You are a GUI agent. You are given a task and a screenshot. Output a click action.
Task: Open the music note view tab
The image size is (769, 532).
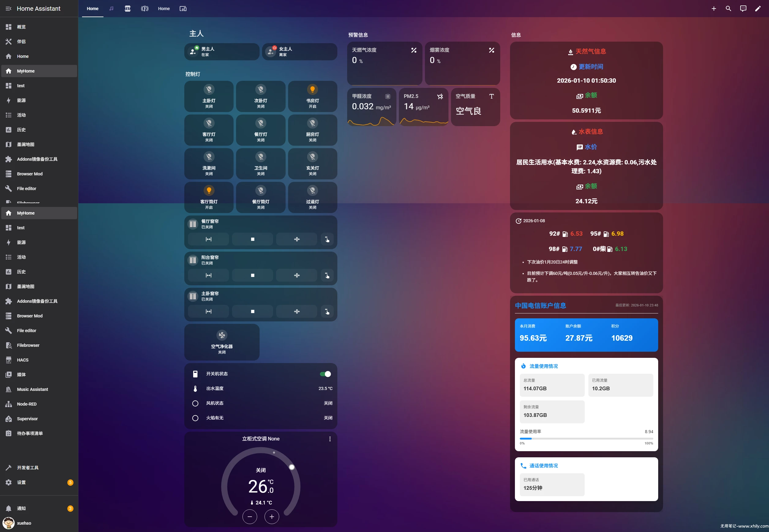pos(111,9)
